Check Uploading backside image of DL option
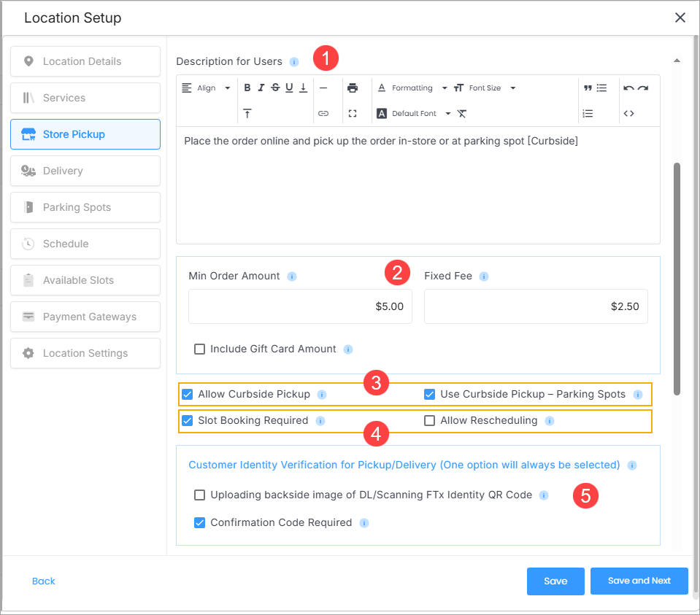This screenshot has height=615, width=700. pos(199,495)
